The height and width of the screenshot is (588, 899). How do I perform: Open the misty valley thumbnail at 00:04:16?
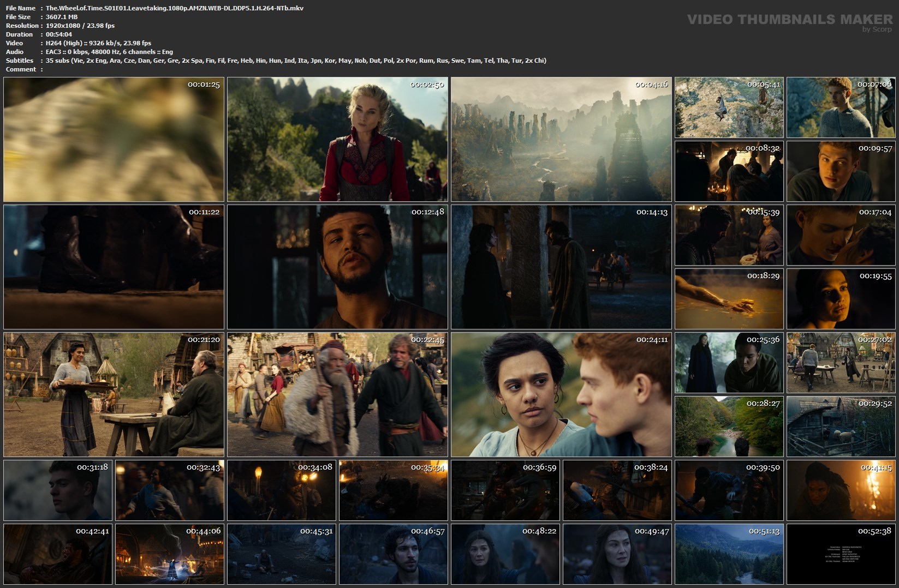tap(561, 139)
